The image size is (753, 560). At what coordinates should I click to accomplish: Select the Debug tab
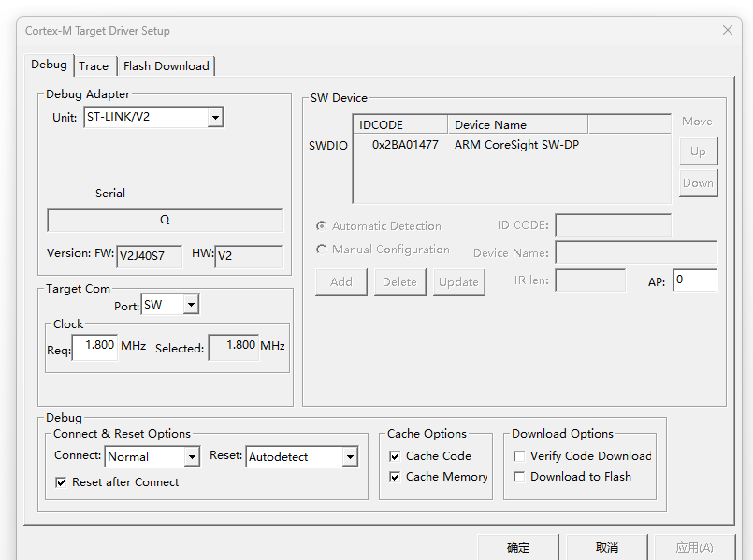[49, 65]
